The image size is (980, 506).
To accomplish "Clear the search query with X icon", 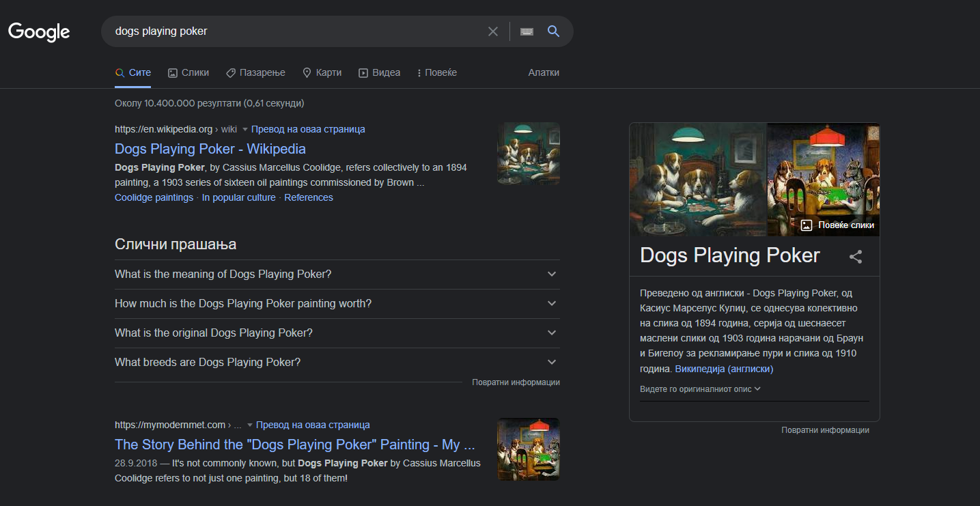I will pos(493,31).
